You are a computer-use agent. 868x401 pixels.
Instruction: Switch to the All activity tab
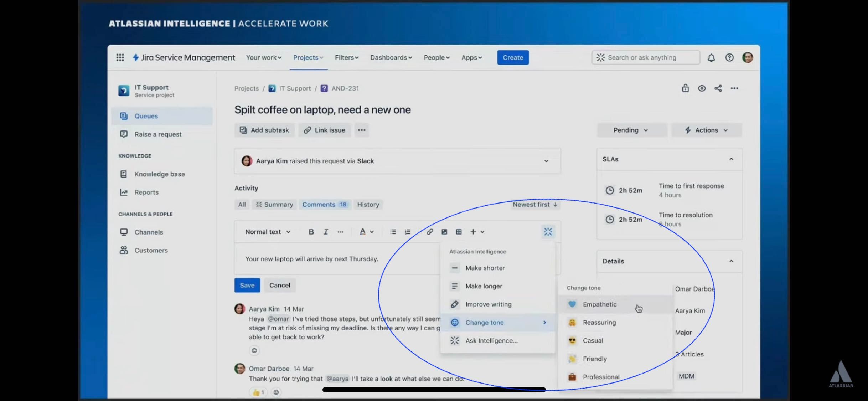(242, 205)
